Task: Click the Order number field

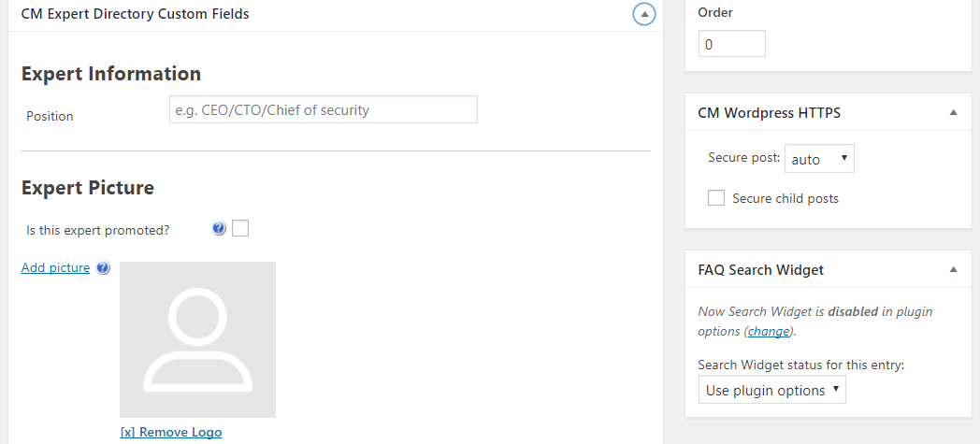Action: [x=731, y=44]
